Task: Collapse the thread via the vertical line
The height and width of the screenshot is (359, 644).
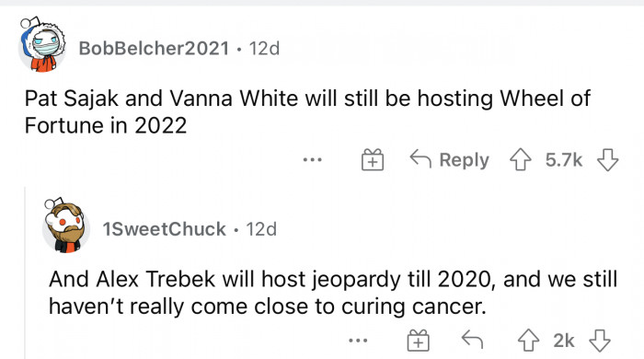Action: (25, 272)
